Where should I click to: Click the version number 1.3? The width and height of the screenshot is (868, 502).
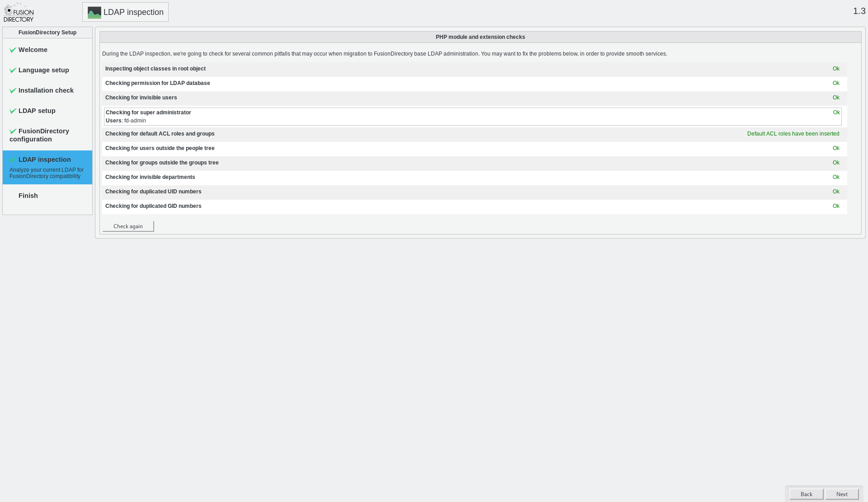coord(859,11)
